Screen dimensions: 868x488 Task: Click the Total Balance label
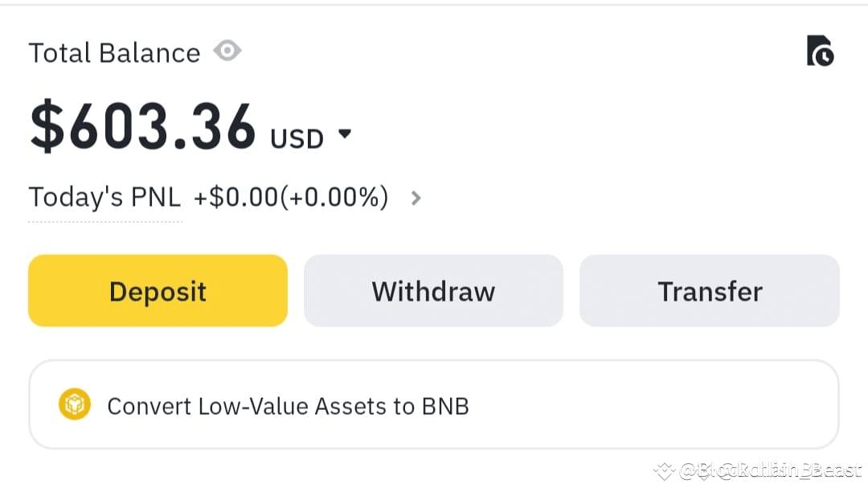114,53
